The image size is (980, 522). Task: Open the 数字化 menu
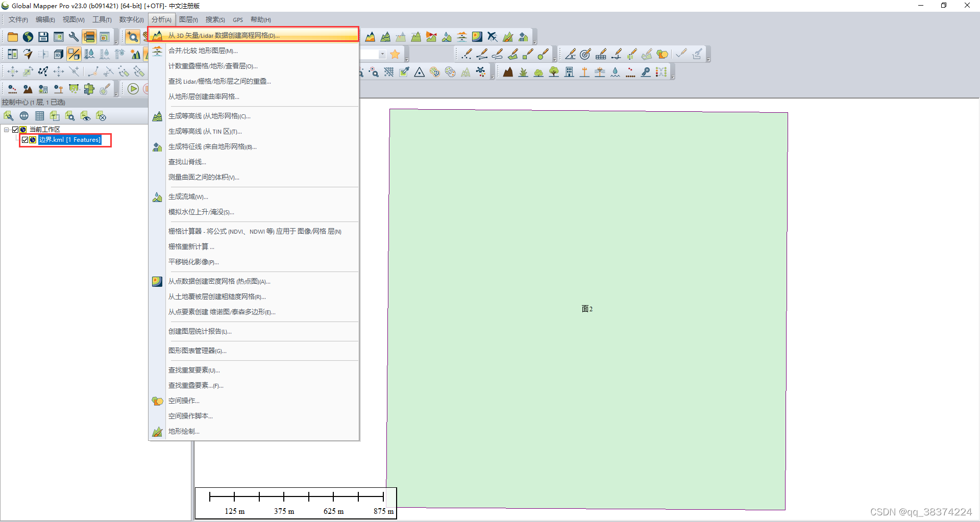131,19
